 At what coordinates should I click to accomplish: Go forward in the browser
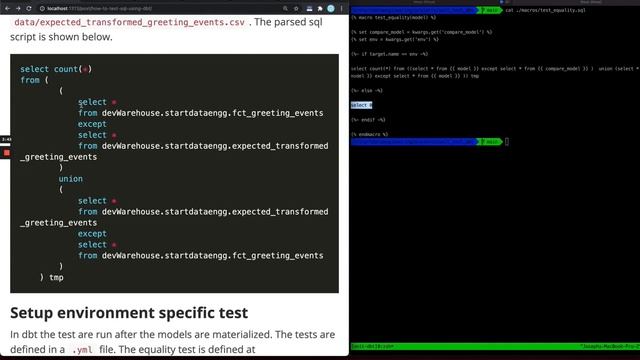pyautogui.click(x=18, y=8)
